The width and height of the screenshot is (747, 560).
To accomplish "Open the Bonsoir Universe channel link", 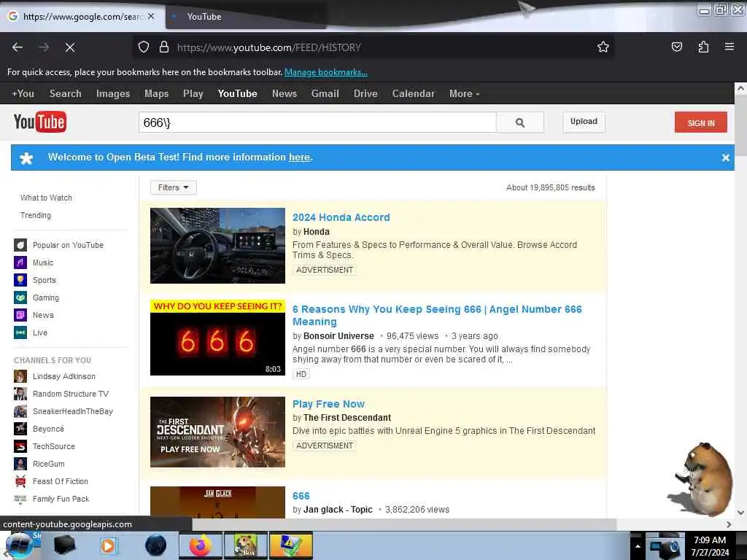I will click(338, 336).
